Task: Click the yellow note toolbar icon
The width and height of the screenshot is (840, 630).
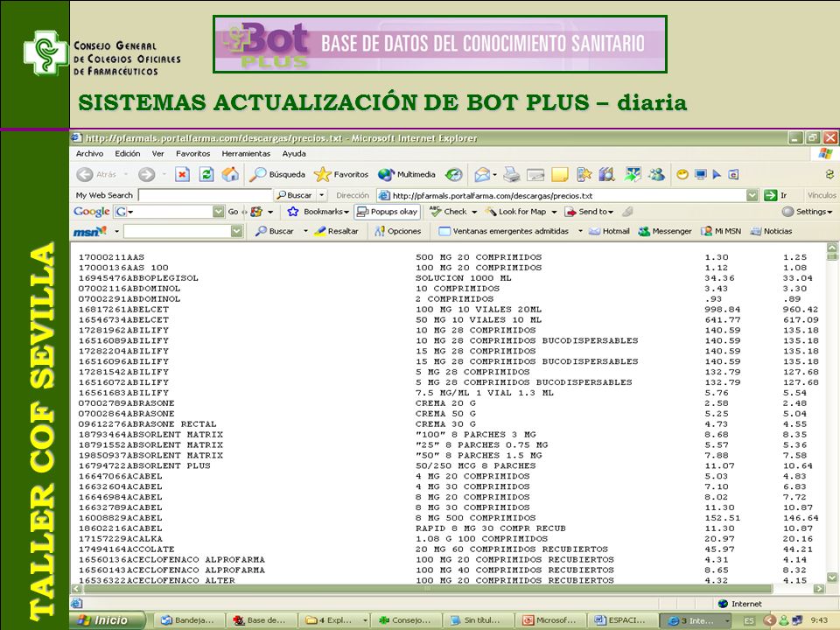Action: [559, 174]
